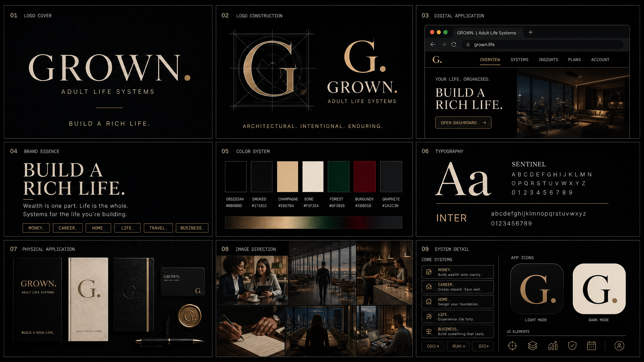Click the bar chart growth icon
This screenshot has width=644, height=362.
pyautogui.click(x=553, y=346)
